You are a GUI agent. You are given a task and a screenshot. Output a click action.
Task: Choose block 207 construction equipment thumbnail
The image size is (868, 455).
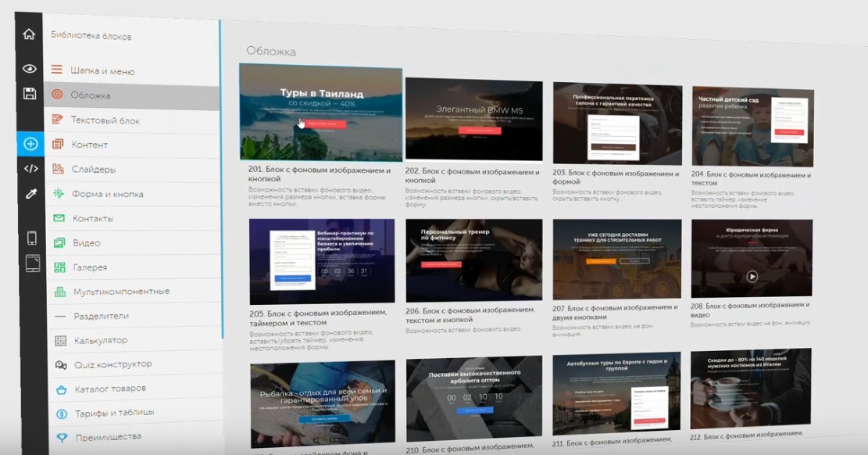(x=616, y=259)
